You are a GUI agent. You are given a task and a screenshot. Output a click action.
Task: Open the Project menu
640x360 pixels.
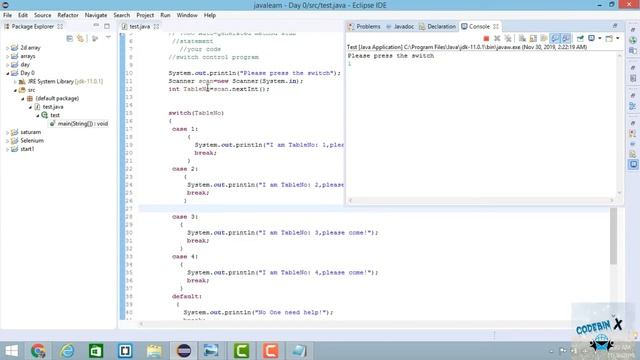tap(145, 15)
